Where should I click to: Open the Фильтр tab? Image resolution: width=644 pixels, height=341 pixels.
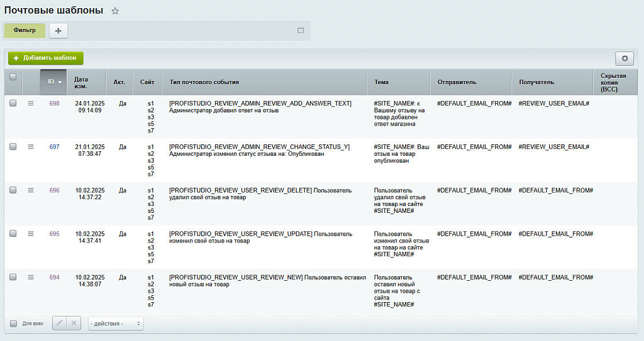(25, 30)
